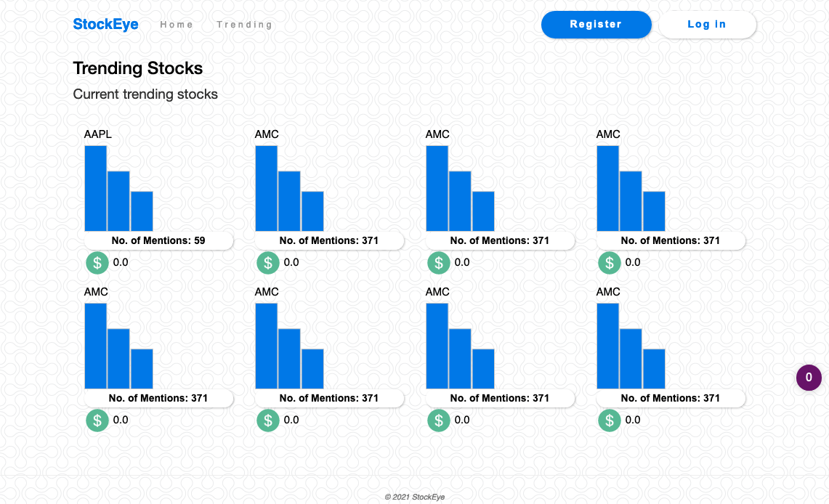Open the purple circular badge showing 0

pyautogui.click(x=809, y=378)
